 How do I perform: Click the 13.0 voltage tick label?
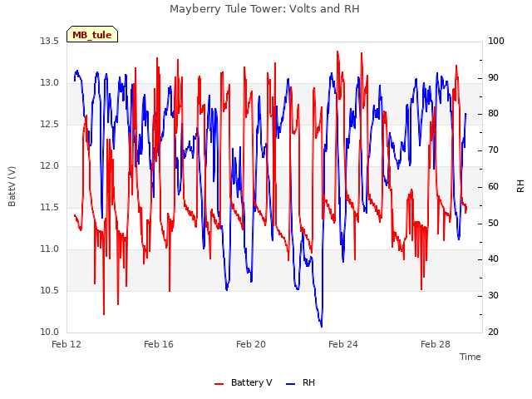coord(49,82)
